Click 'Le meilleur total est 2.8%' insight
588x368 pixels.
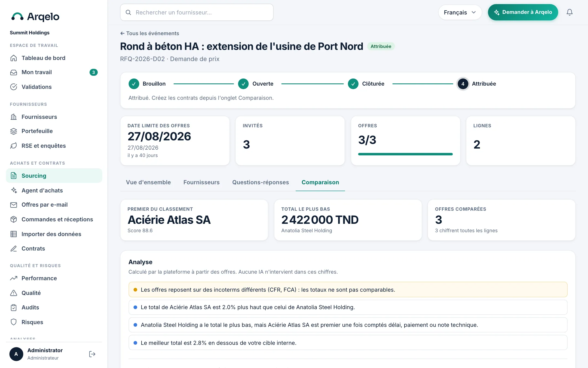[348, 343]
